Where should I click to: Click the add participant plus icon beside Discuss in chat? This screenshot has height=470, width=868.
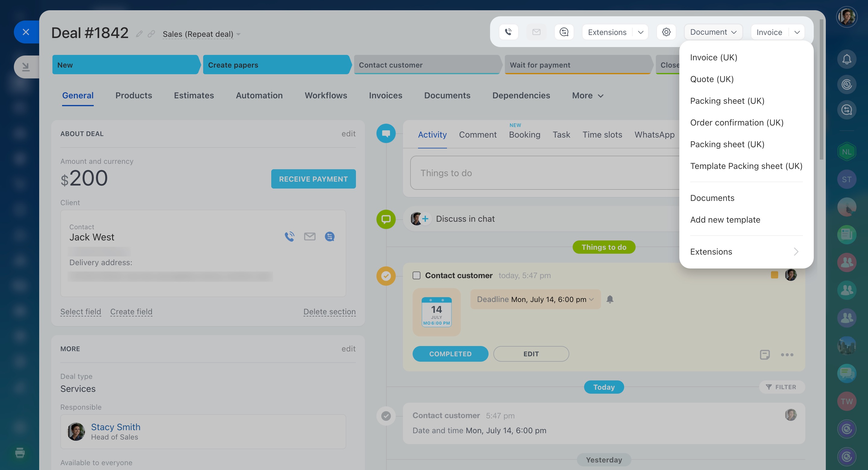[x=425, y=219]
